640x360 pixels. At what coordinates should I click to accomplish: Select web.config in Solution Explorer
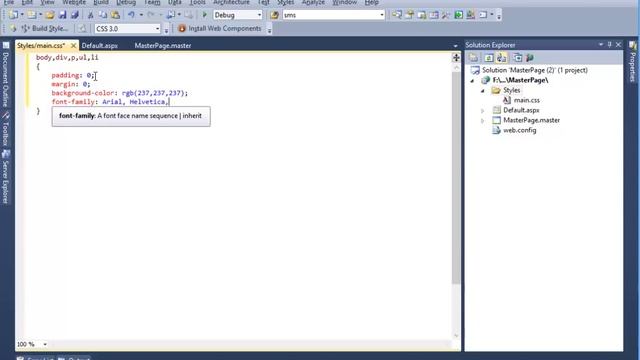[519, 130]
